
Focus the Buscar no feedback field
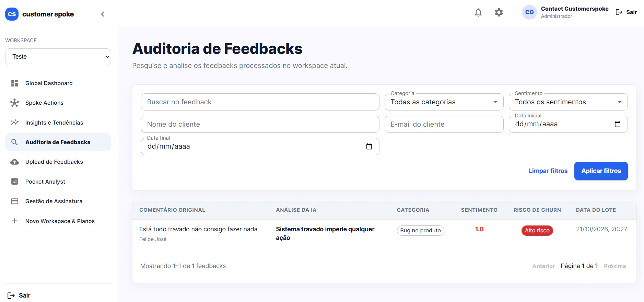coord(260,102)
